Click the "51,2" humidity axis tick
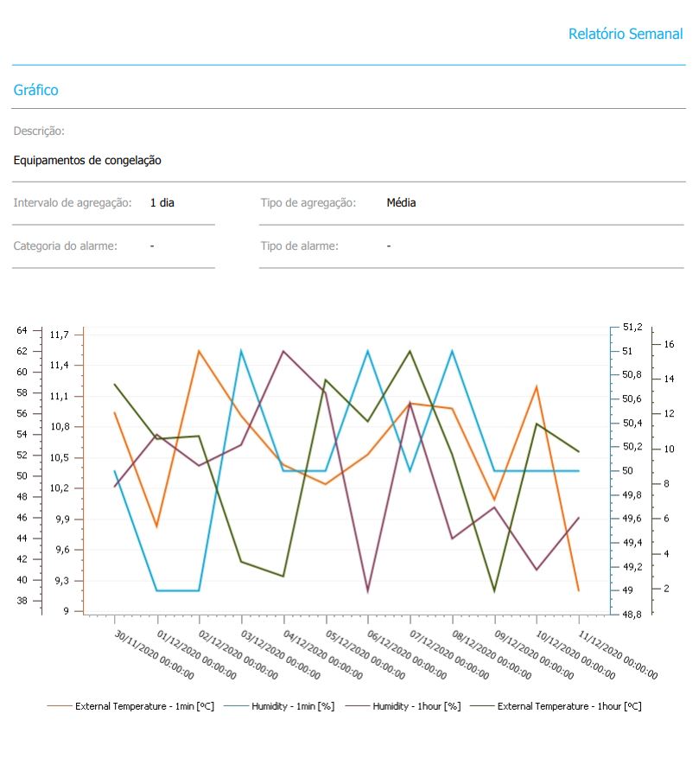Screen dimensions: 699x784 click(632, 327)
